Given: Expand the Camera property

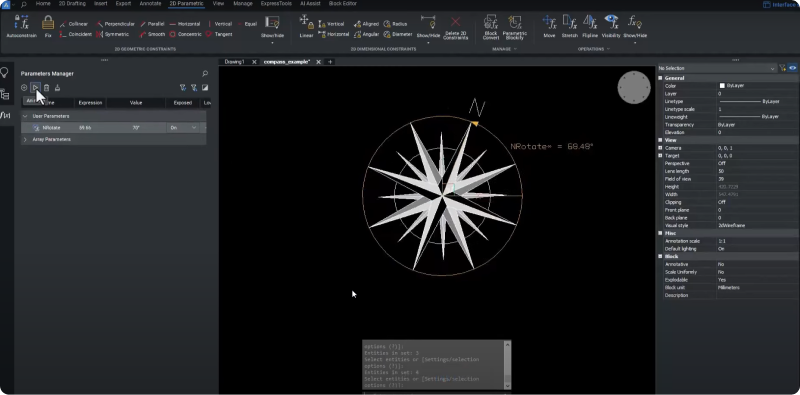Looking at the screenshot, I should [660, 148].
